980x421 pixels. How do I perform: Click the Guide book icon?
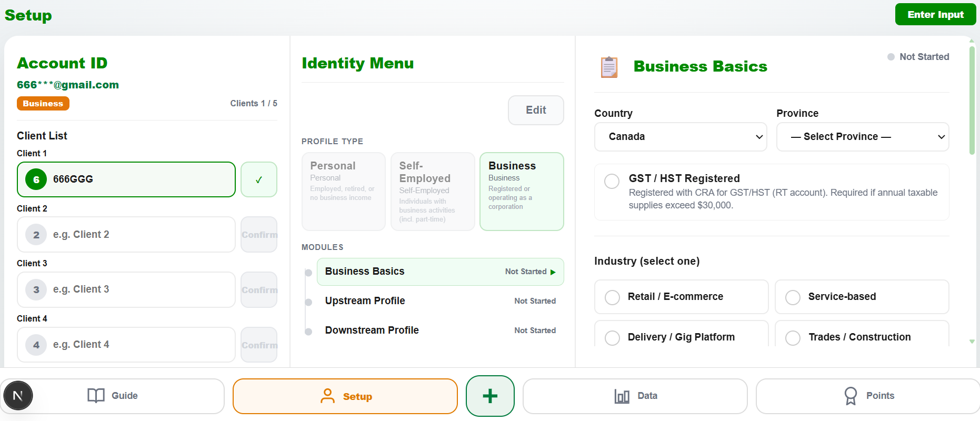[96, 396]
